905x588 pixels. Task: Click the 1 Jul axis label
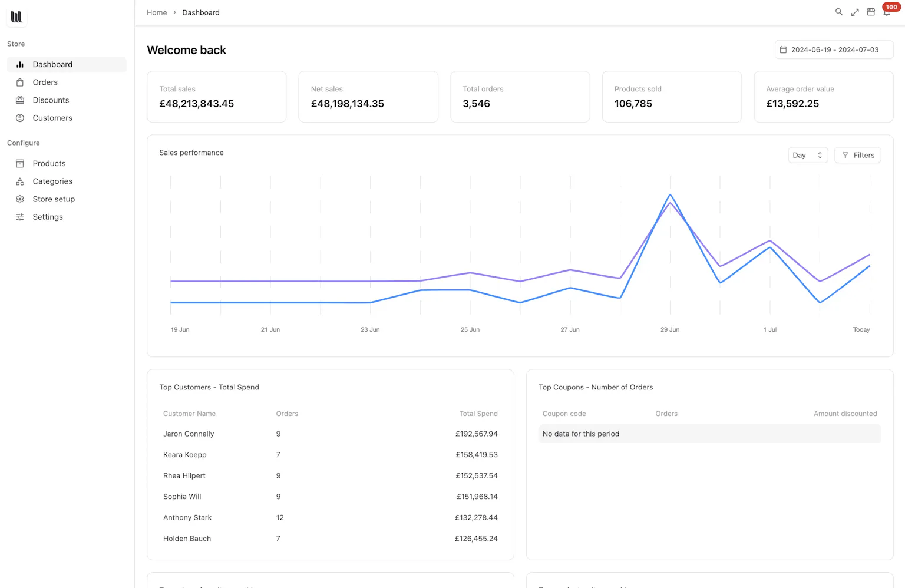[x=770, y=329]
